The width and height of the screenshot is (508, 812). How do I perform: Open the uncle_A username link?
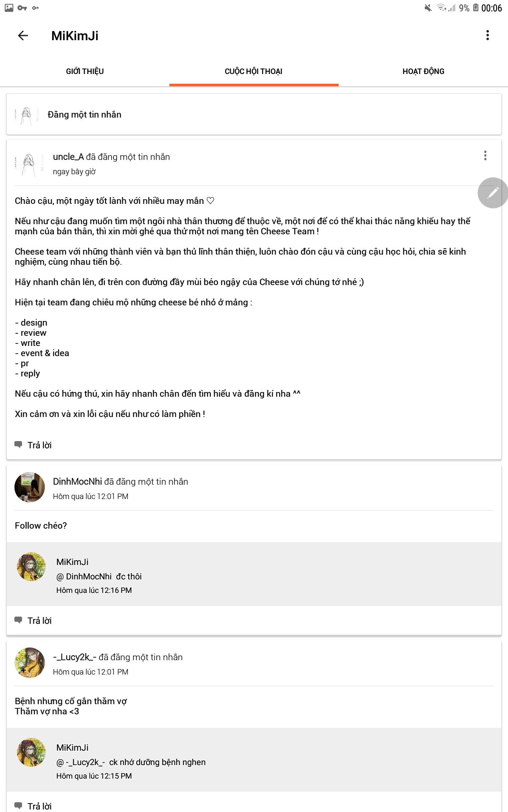(68, 157)
